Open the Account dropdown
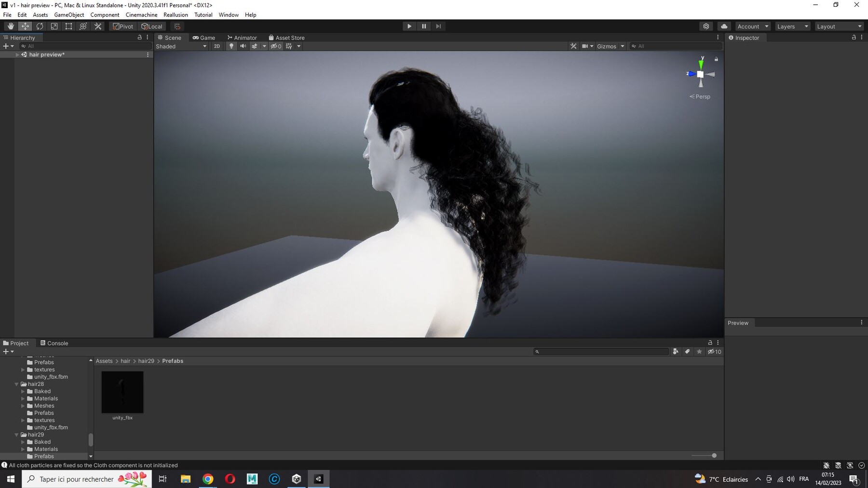 [x=752, y=26]
